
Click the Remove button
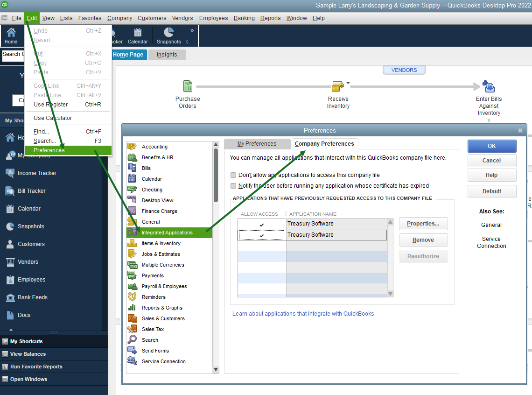pos(423,240)
